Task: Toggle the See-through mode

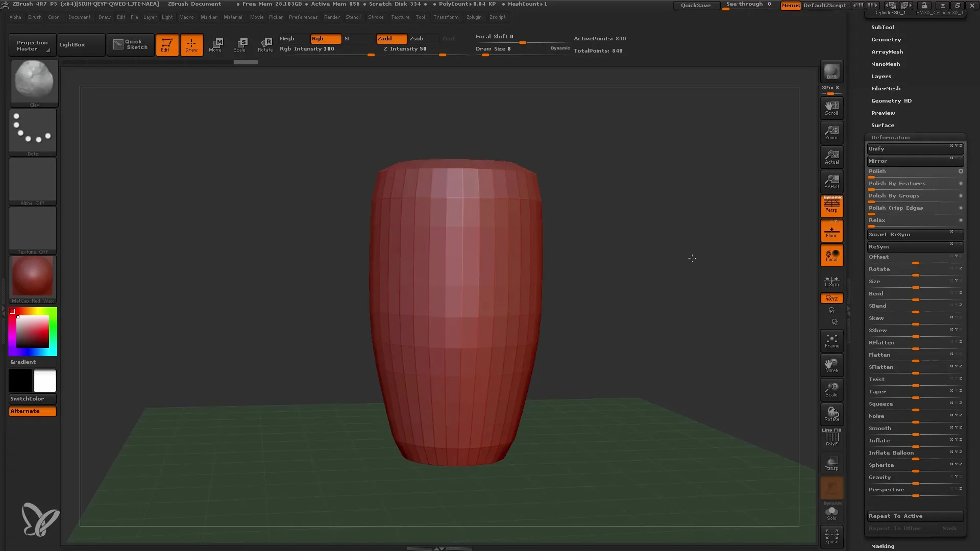Action: click(x=748, y=5)
